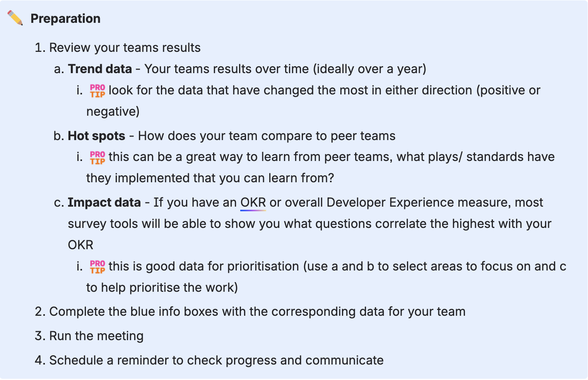588x380 pixels.
Task: Click the standalone "OKR" text on its own line
Action: pos(80,245)
